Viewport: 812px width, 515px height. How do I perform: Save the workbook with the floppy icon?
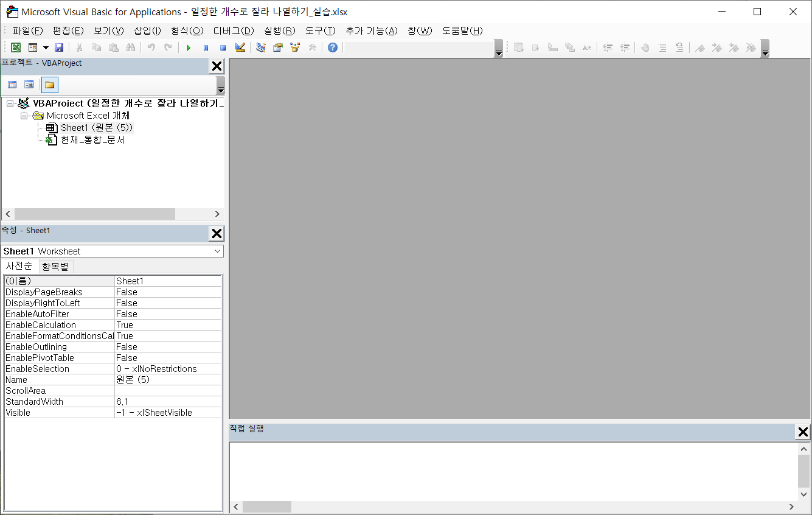(x=59, y=47)
